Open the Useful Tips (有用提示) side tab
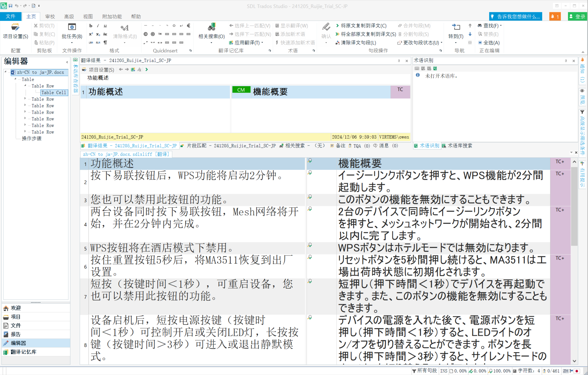This screenshot has height=375, width=588. point(583,174)
